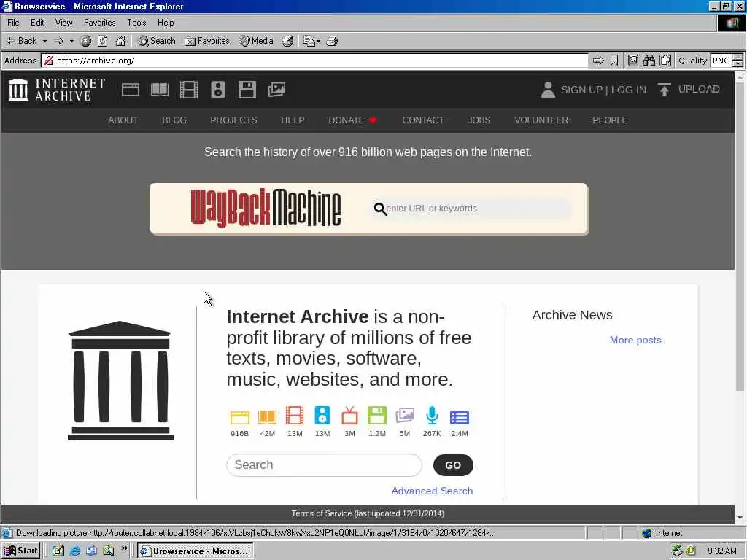
Task: Open the Quality PNG dropdown
Action: (727, 61)
